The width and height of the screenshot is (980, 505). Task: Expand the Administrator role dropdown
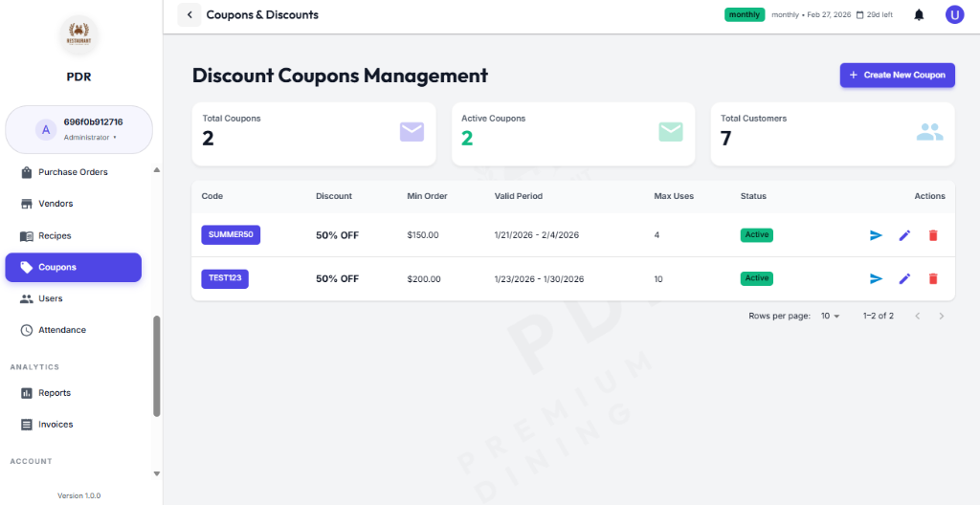click(90, 137)
